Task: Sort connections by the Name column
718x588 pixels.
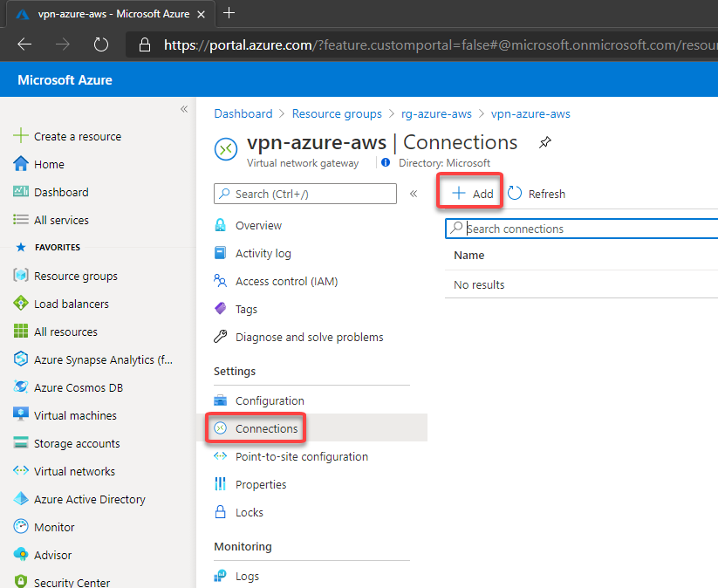Action: 468,255
